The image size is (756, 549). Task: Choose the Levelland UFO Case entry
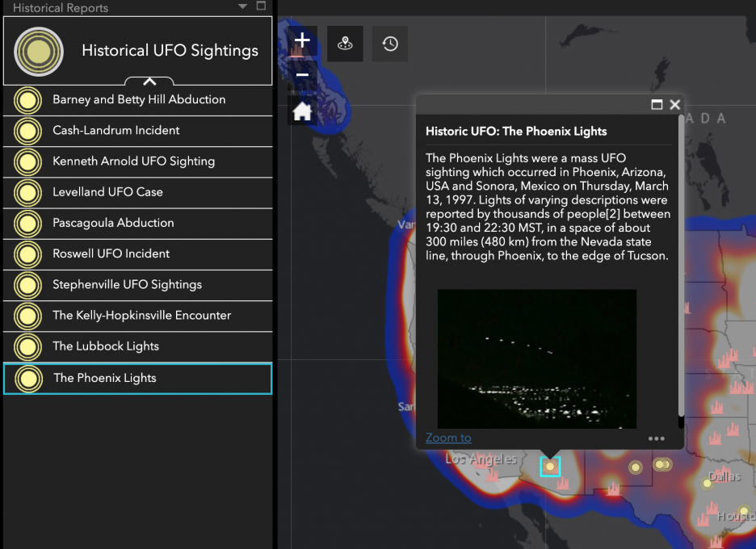tap(110, 193)
